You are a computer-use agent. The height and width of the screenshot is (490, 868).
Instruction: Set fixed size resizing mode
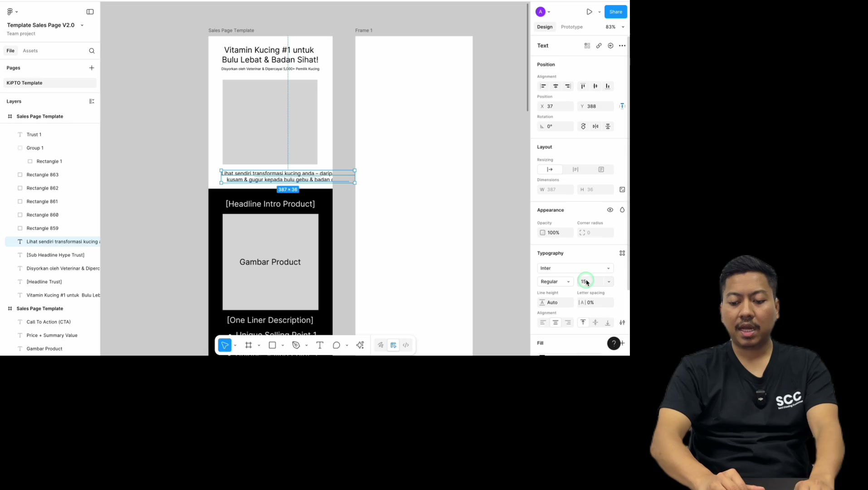601,170
